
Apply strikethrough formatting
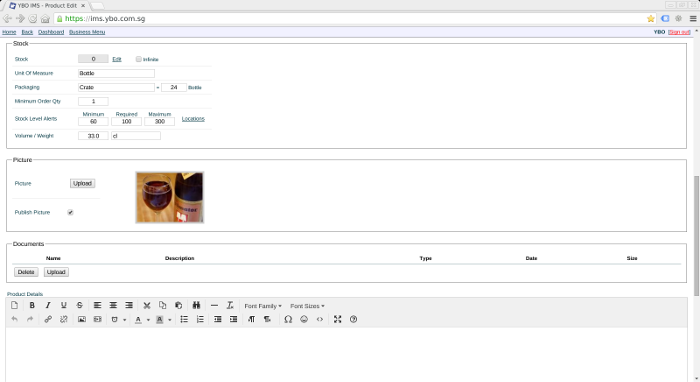tap(79, 305)
